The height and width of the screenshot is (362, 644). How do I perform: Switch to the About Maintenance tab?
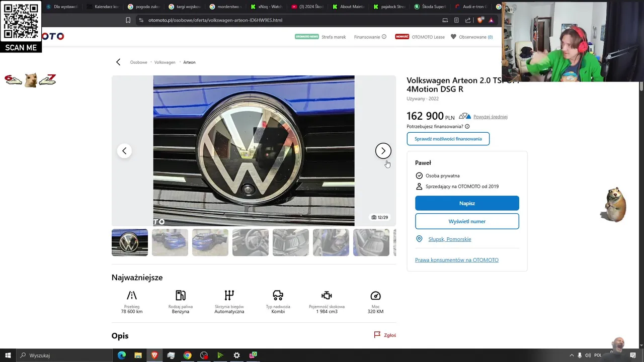pyautogui.click(x=348, y=7)
